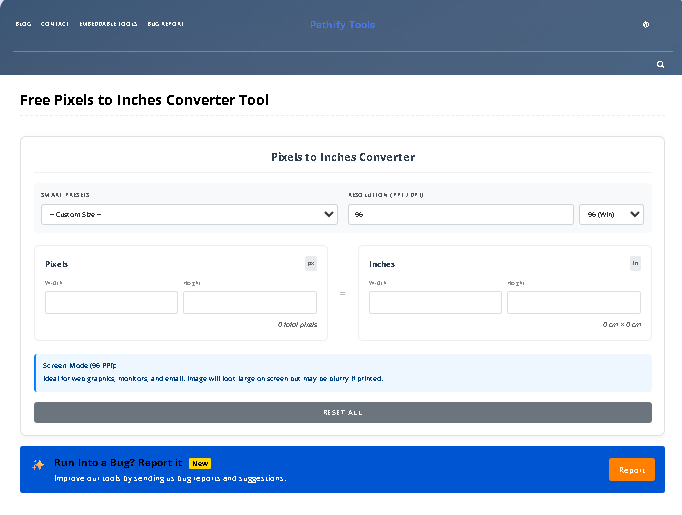Go to the Contact page

(x=55, y=24)
